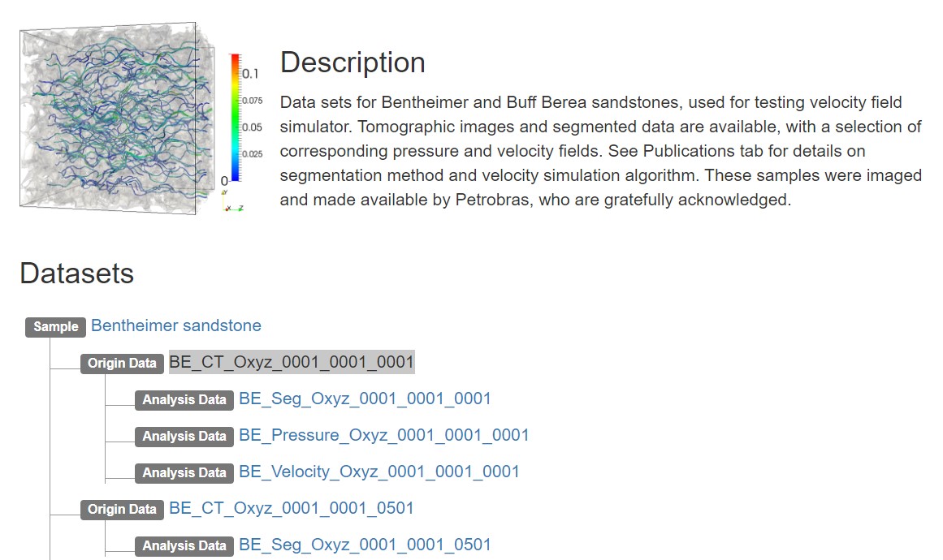Click the Sample badge label

(56, 327)
